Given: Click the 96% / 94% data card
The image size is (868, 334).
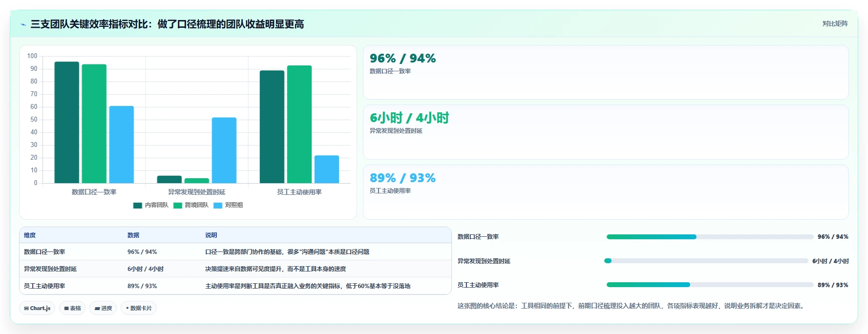Looking at the screenshot, I should [606, 72].
